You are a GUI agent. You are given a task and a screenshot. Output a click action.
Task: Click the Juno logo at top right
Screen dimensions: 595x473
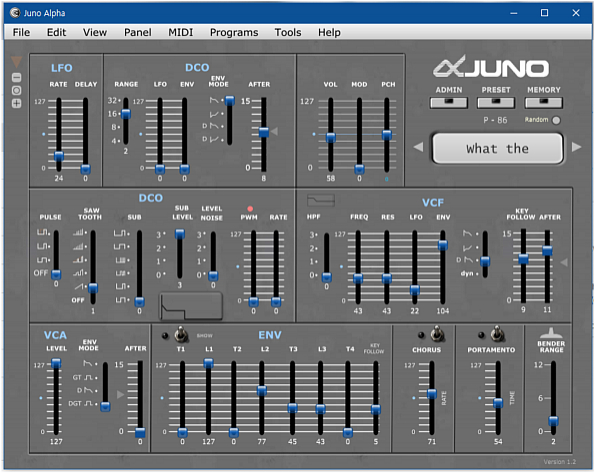pos(491,67)
